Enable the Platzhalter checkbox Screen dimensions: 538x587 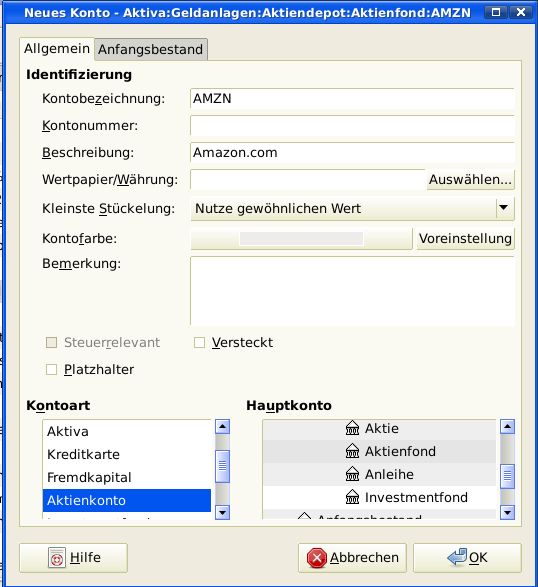pos(51,369)
